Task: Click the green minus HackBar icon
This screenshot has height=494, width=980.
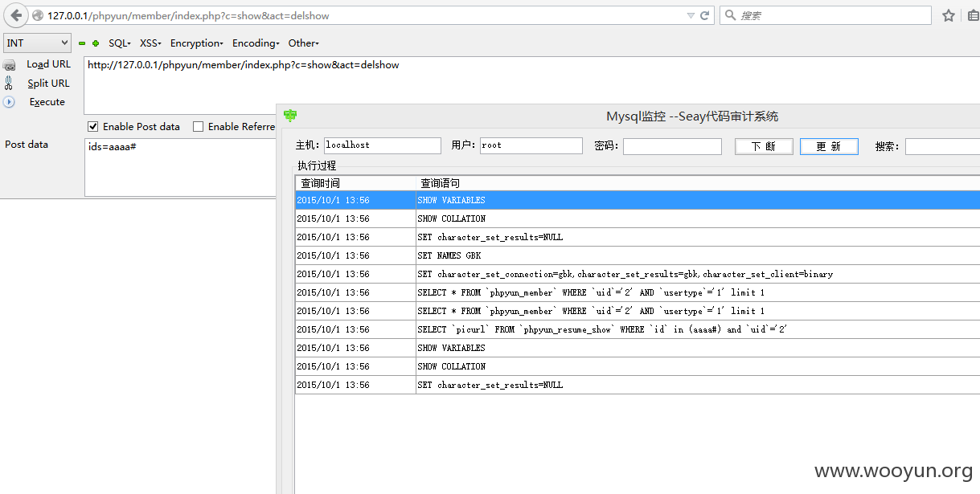Action: (82, 43)
